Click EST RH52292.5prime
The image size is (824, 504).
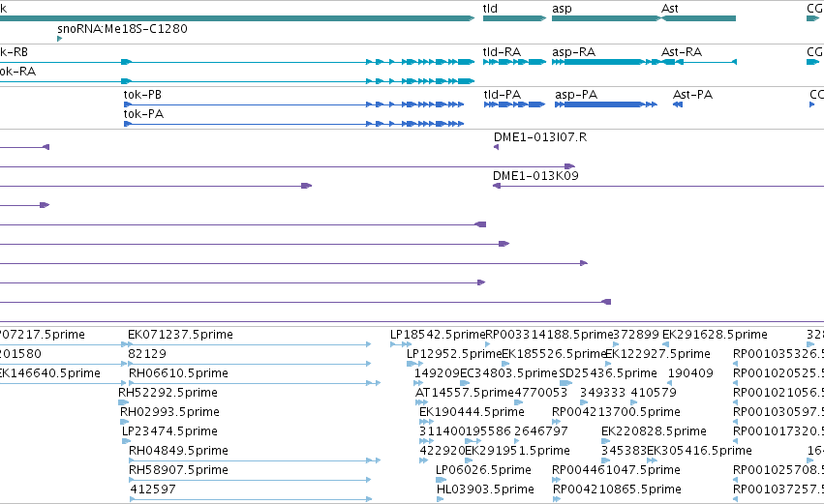[168, 393]
